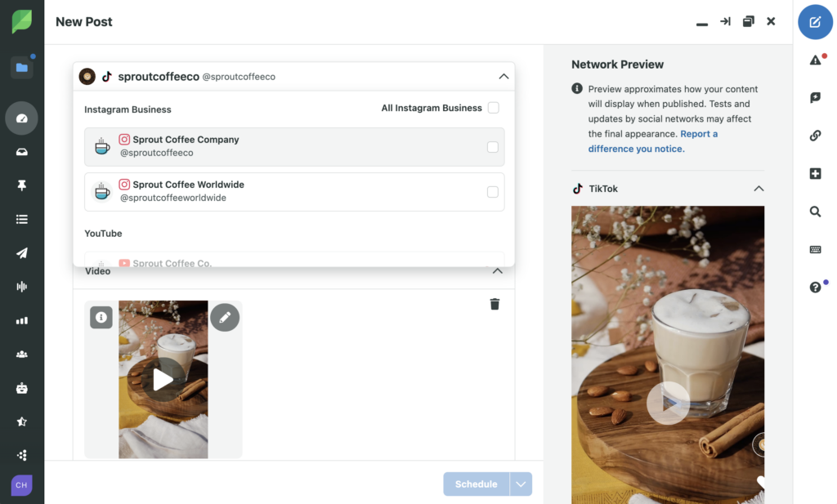Play the uploaded video thumbnail
The image size is (837, 504).
click(163, 379)
